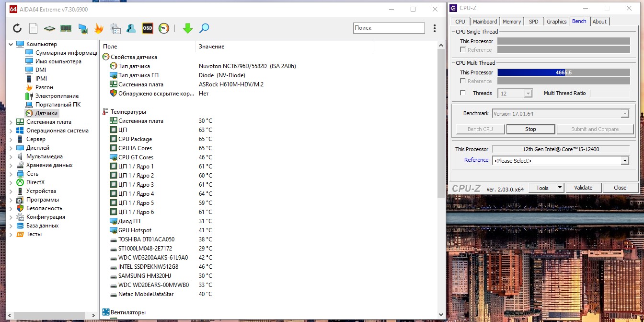Open the Tools dropdown arrow in CPU-Z

pos(560,188)
